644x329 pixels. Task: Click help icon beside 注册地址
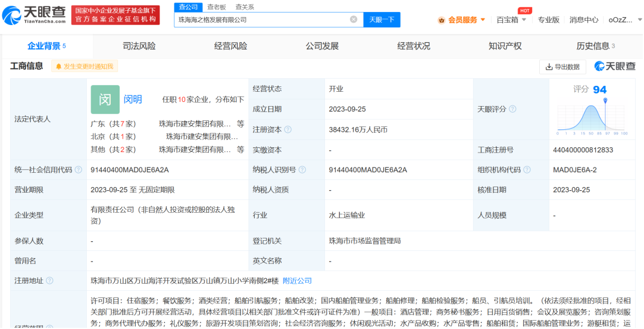49,281
